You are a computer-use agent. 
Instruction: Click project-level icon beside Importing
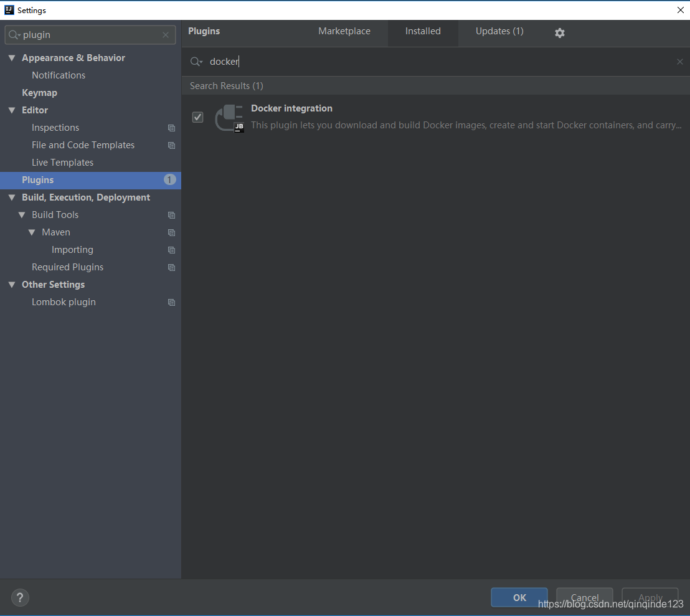[x=172, y=250]
